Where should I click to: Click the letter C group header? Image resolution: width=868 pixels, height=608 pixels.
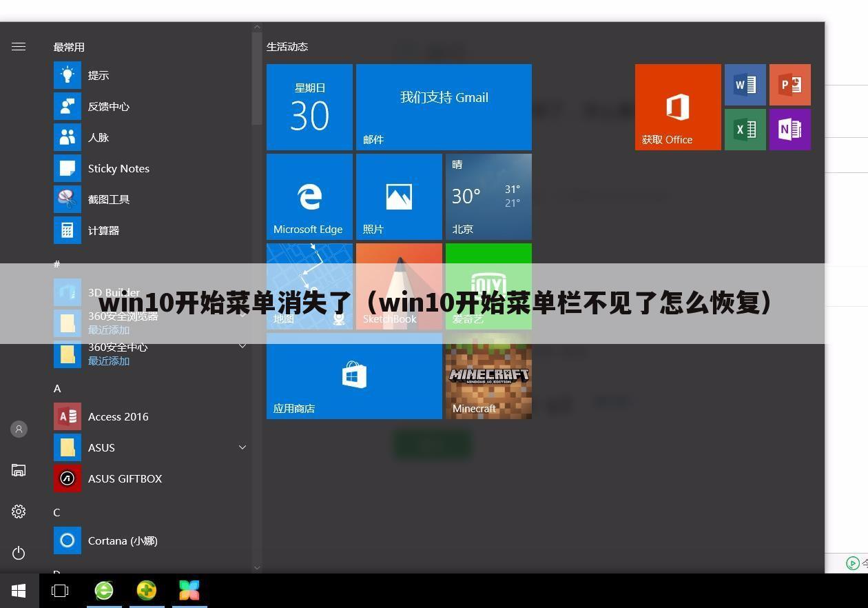[57, 512]
